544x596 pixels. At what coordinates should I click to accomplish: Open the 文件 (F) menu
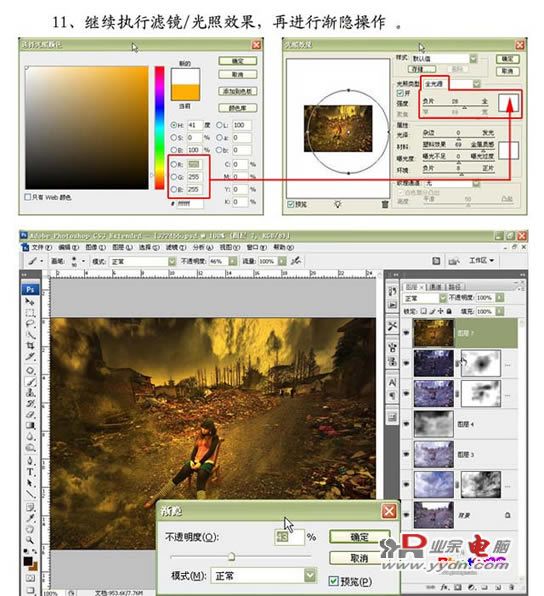tap(41, 247)
